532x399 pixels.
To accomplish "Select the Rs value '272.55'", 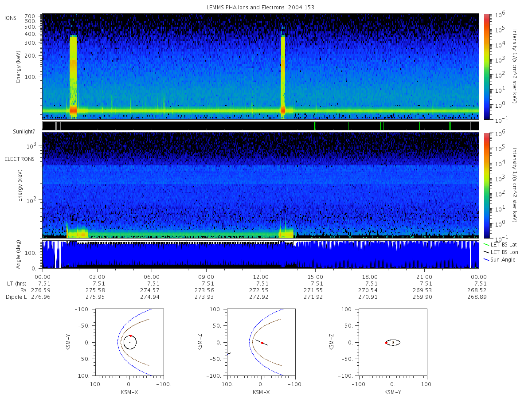I will pyautogui.click(x=258, y=290).
